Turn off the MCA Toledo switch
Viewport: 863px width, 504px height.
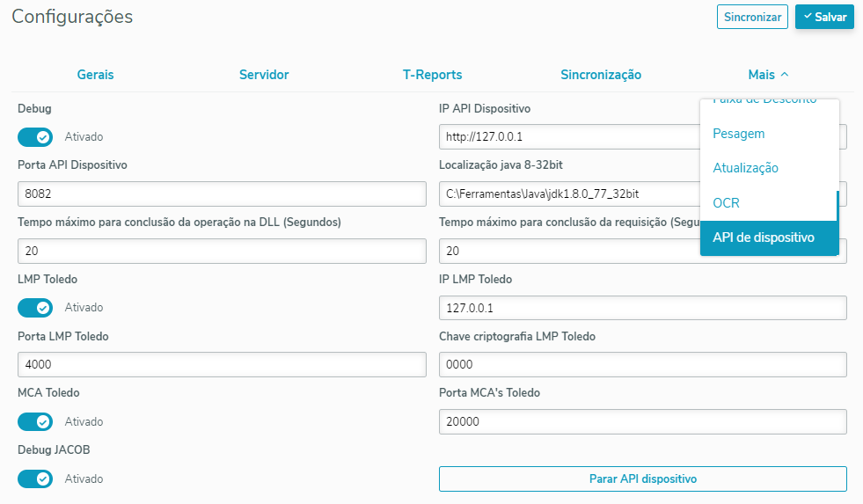(35, 422)
